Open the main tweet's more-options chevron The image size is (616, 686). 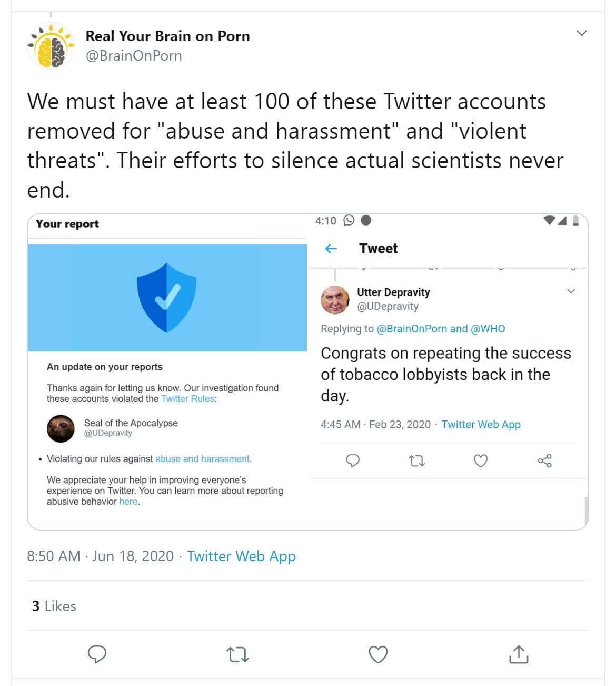click(582, 33)
